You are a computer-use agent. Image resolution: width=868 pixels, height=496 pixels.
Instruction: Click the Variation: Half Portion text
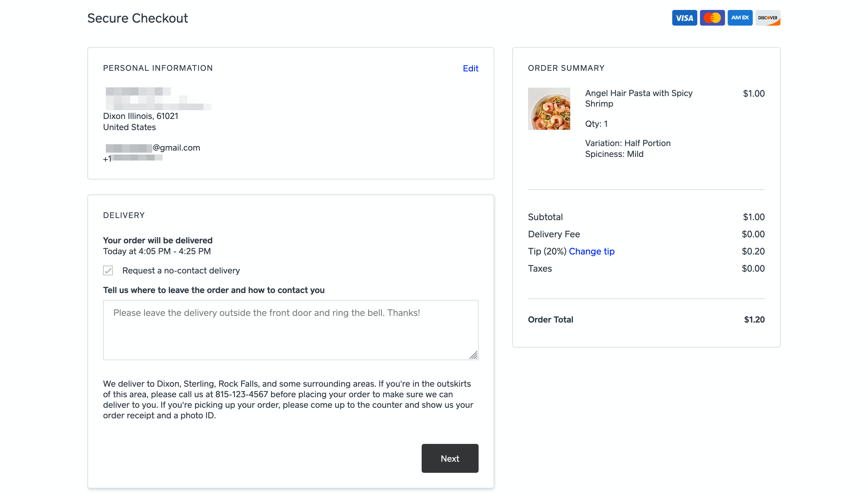click(x=627, y=143)
